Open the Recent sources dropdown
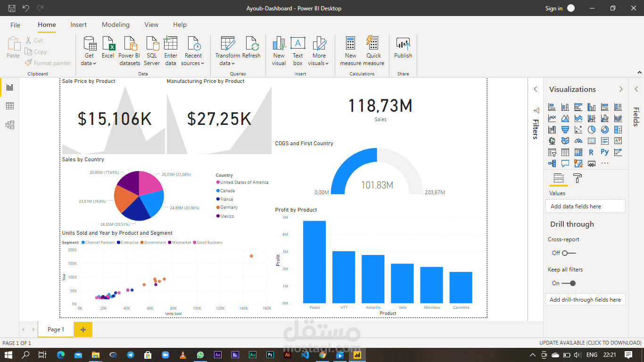 193,51
